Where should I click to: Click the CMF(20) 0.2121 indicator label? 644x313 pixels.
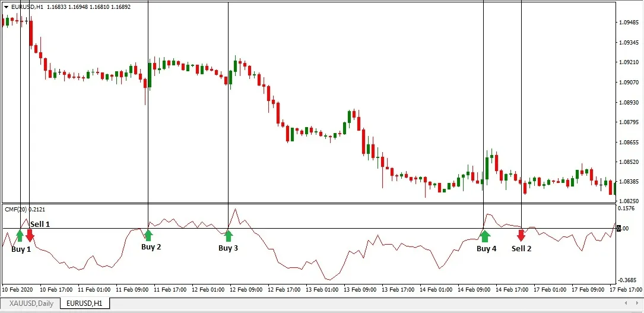25,210
